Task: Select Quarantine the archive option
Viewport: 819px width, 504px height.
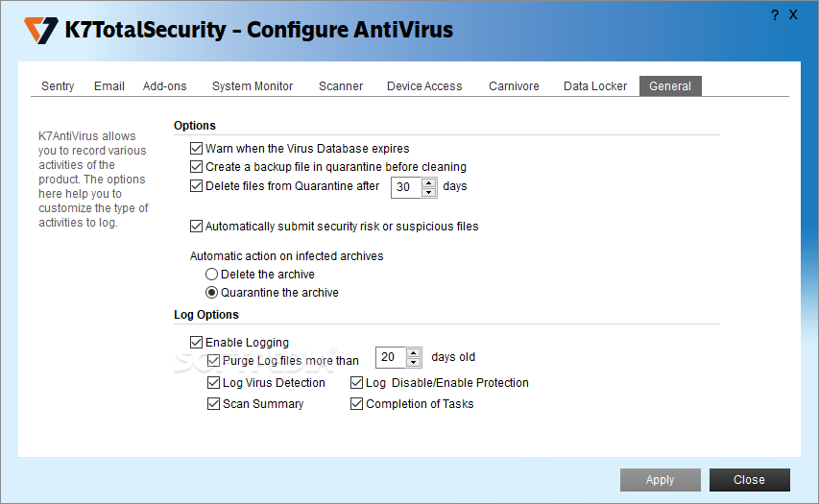Action: (211, 293)
